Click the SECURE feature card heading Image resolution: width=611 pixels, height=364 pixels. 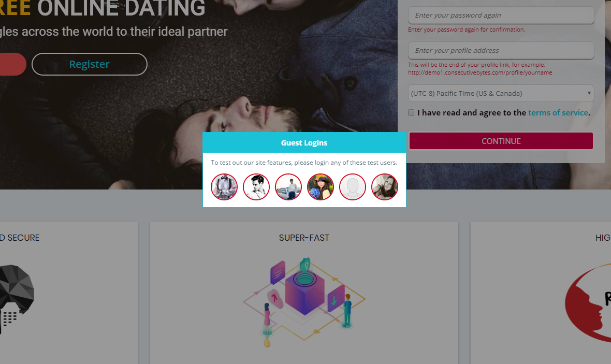pos(20,238)
